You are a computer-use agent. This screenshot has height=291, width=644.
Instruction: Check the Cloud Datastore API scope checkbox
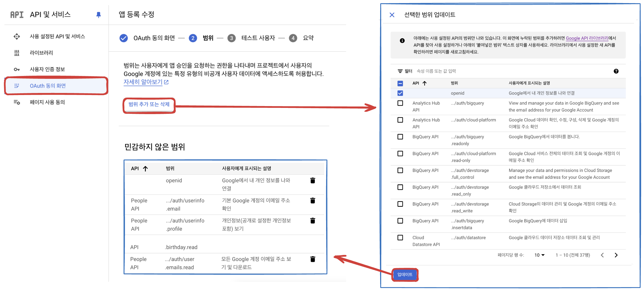pos(400,238)
